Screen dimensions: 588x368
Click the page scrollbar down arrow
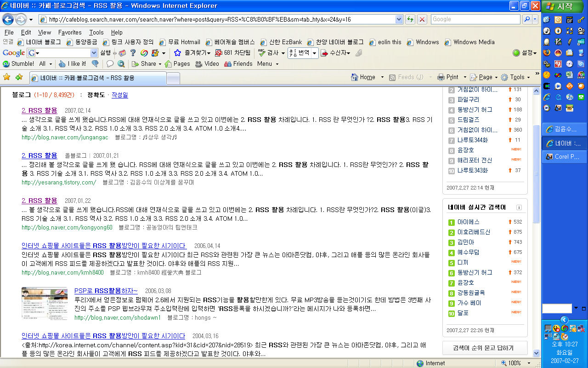point(536,353)
